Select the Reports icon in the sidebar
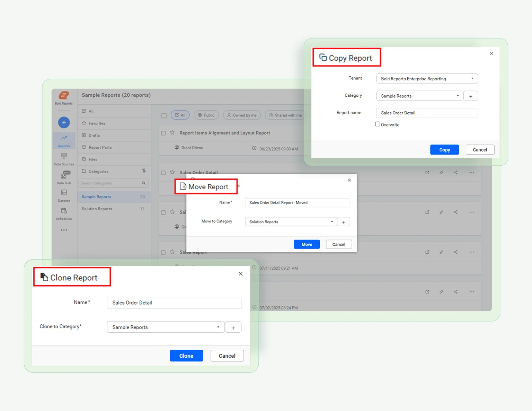This screenshot has height=411, width=532. point(64,140)
